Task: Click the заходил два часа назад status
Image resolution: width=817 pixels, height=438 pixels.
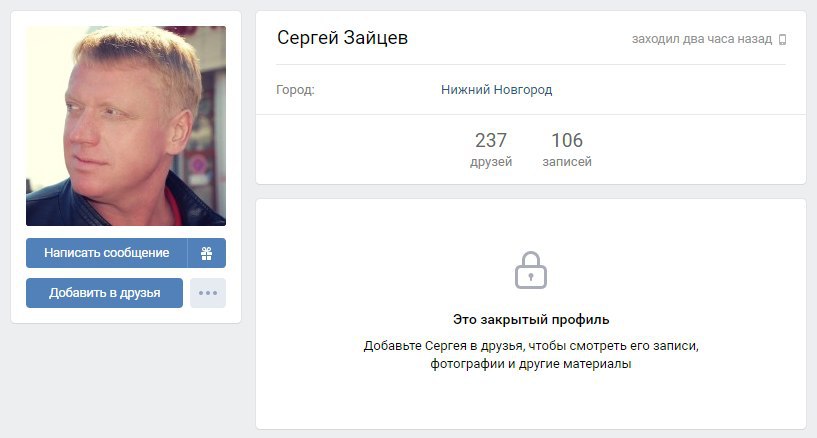Action: [702, 39]
